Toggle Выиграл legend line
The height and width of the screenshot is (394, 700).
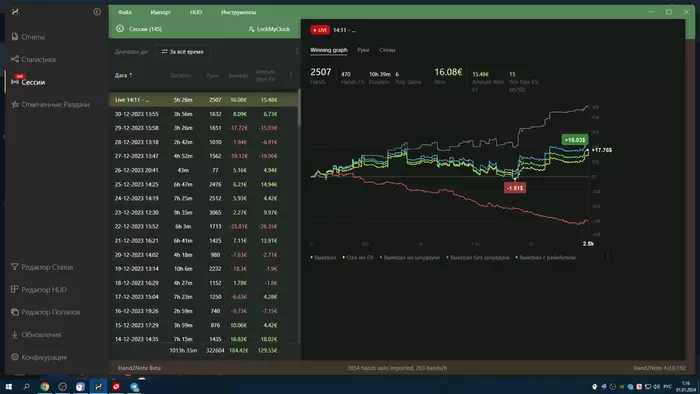coord(323,257)
